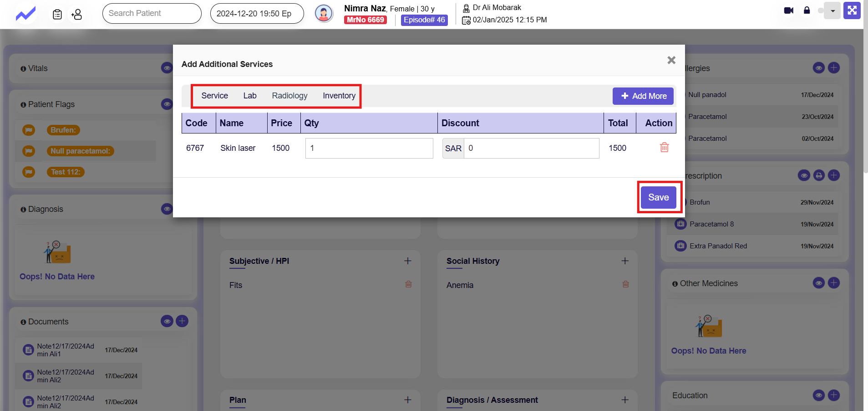Delete the Skin laser service row
The height and width of the screenshot is (411, 868).
tap(664, 148)
